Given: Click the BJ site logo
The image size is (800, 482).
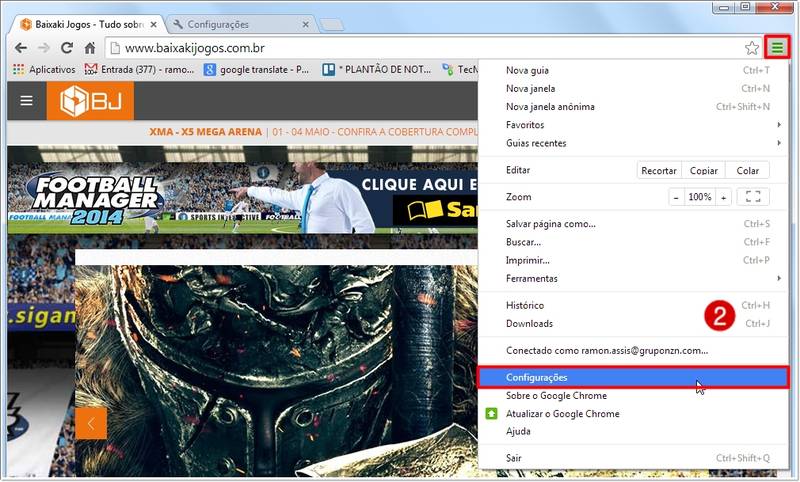Looking at the screenshot, I should pyautogui.click(x=90, y=101).
